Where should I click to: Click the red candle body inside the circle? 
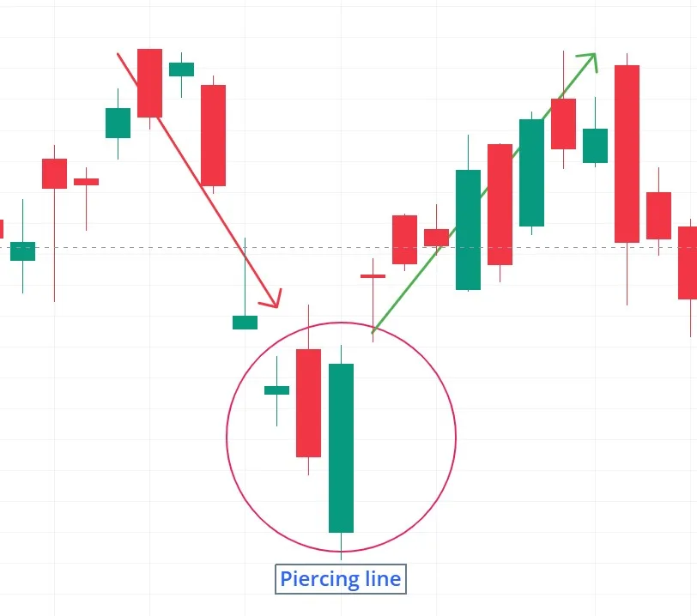coord(308,403)
